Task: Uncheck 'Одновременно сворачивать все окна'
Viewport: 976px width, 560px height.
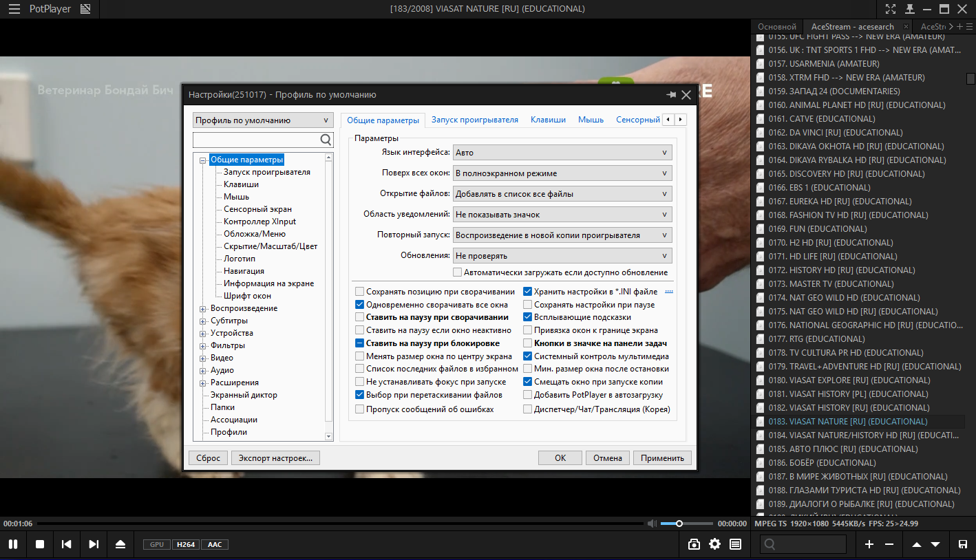Action: [360, 305]
